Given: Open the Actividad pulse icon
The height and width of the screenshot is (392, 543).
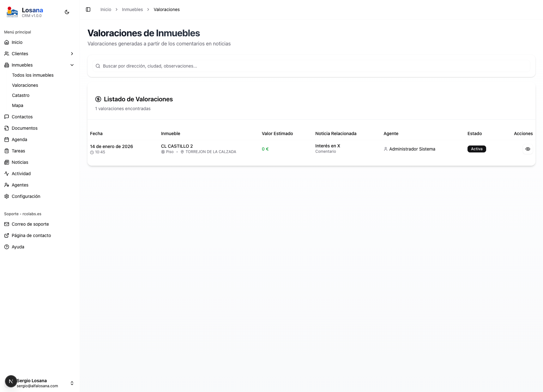Looking at the screenshot, I should point(7,174).
